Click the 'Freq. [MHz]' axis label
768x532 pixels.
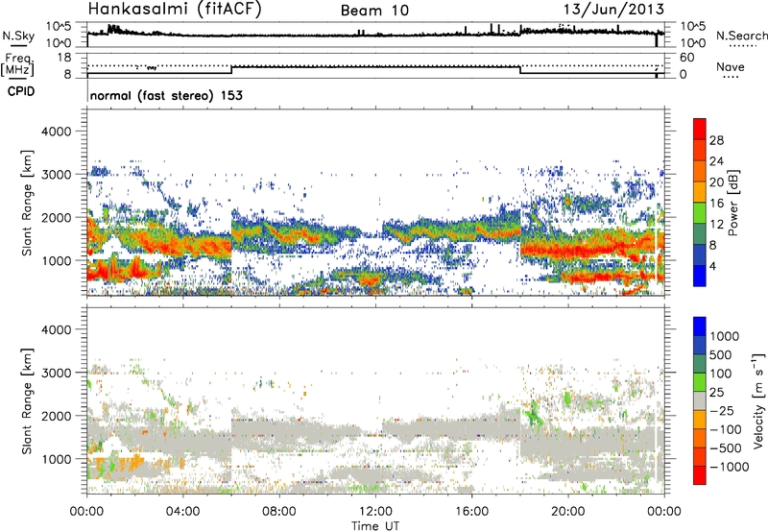click(x=17, y=65)
